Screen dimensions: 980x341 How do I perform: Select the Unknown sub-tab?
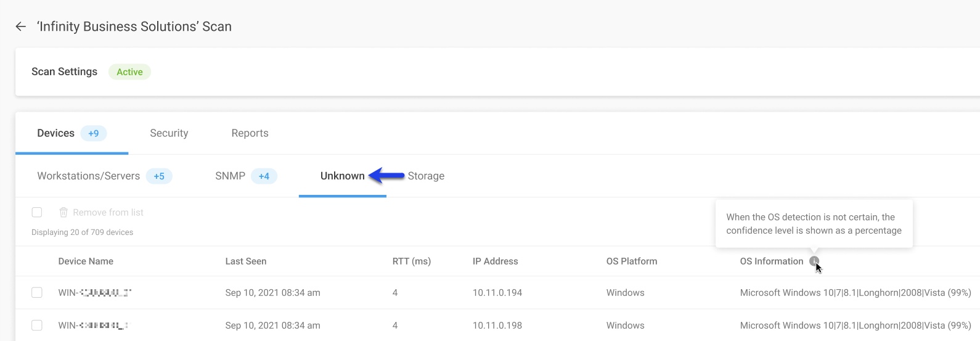342,176
